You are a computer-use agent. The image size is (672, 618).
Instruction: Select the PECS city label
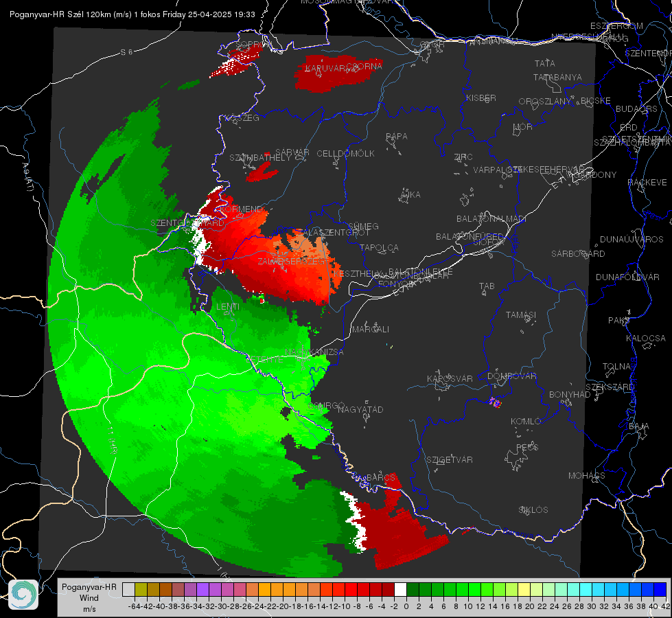tap(527, 447)
